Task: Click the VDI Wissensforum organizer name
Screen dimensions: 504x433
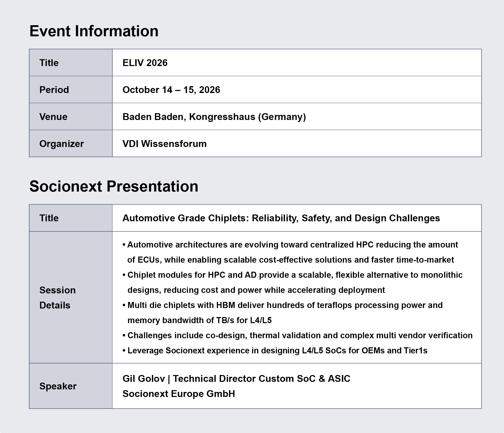Action: 164,144
